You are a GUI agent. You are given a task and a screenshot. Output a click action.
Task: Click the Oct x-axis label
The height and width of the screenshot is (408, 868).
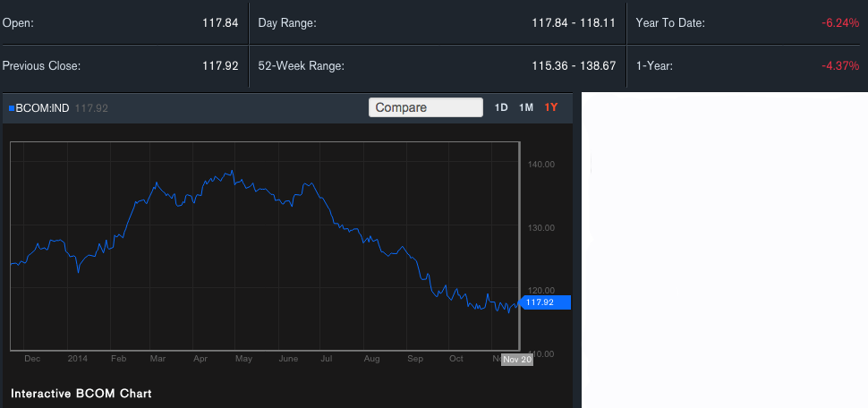(456, 359)
